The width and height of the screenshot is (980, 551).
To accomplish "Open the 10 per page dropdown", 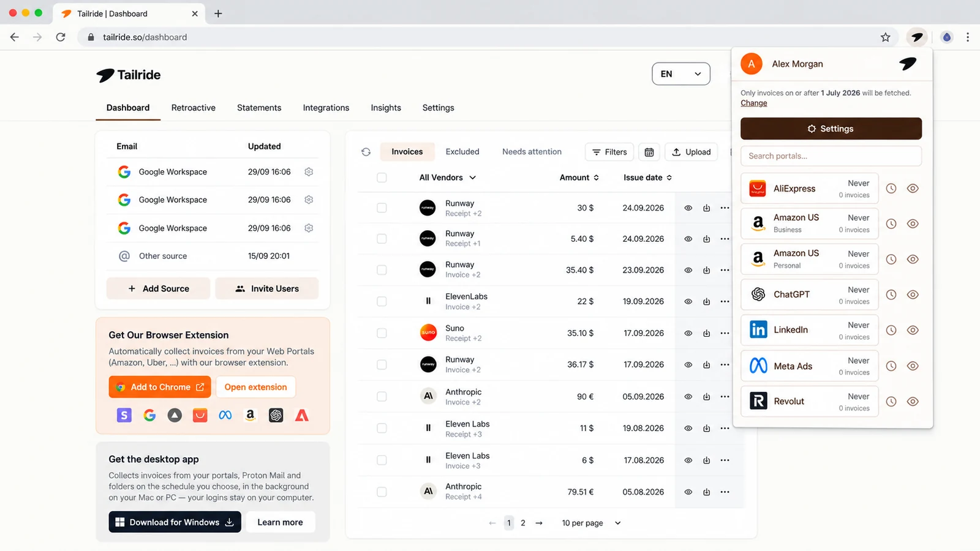I will click(x=591, y=523).
